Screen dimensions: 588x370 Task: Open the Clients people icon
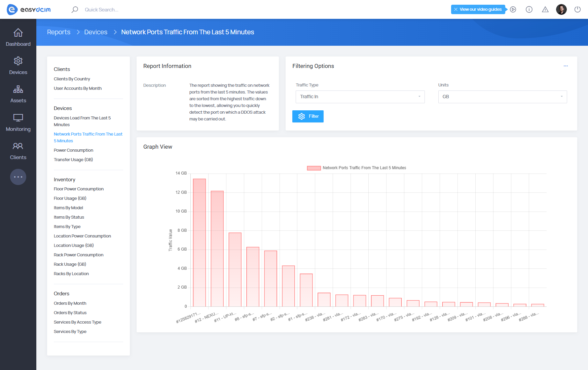(x=18, y=146)
